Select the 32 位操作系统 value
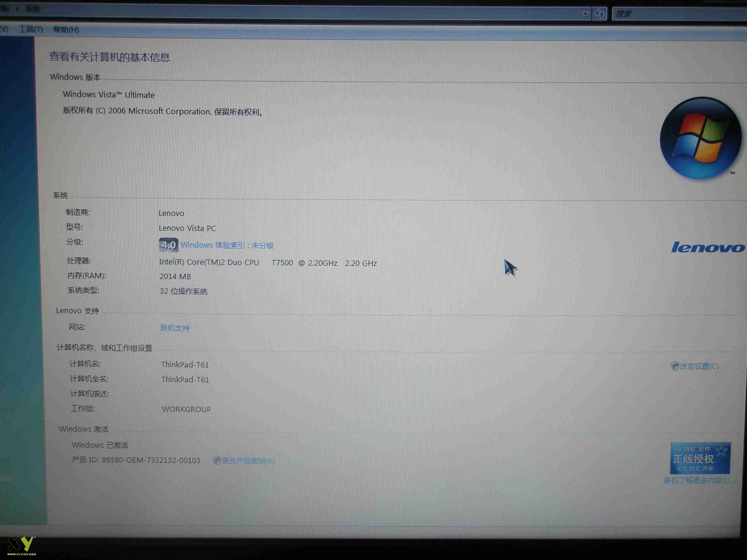 point(184,291)
